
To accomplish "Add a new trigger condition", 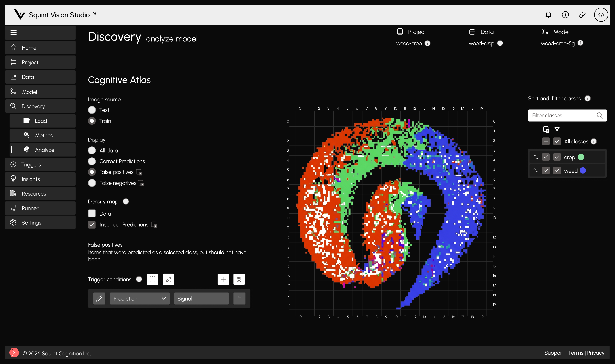I will pyautogui.click(x=223, y=279).
